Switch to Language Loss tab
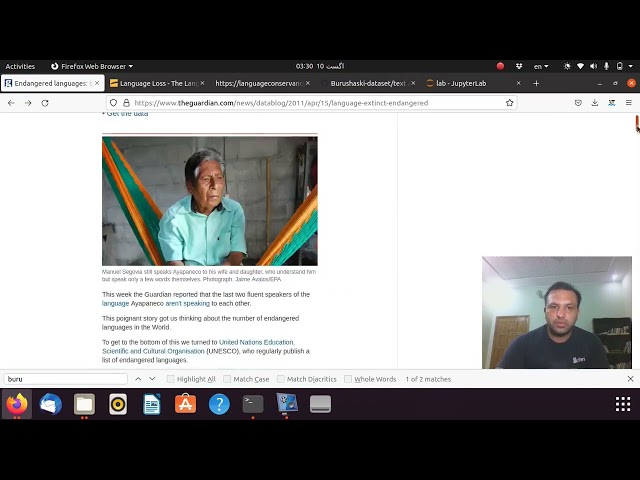640x480 pixels. point(157,83)
